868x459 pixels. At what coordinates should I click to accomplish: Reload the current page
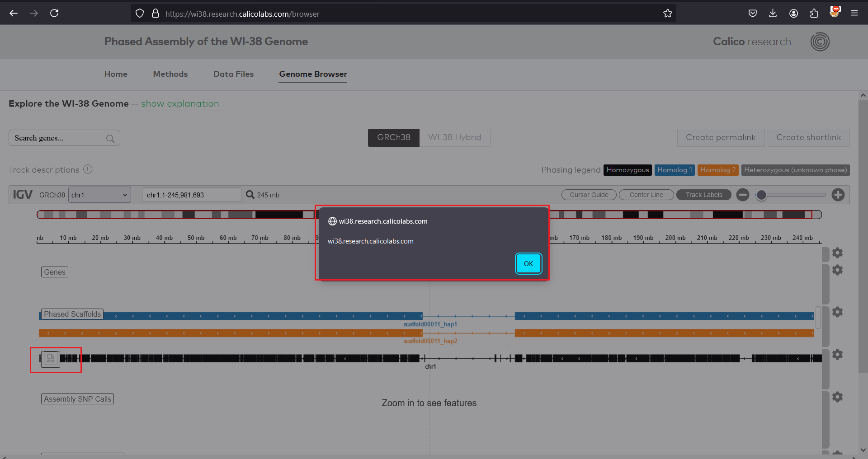[54, 14]
